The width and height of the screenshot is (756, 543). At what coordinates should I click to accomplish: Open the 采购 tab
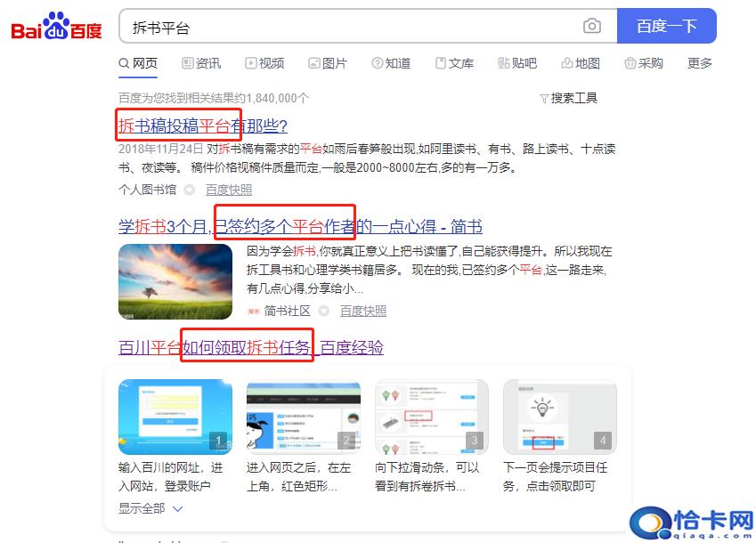click(x=644, y=63)
